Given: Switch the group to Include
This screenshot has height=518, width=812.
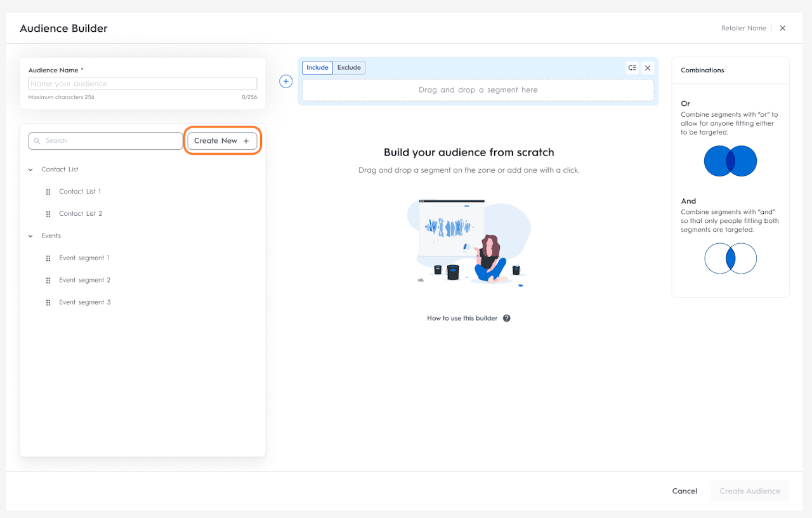Looking at the screenshot, I should (317, 68).
